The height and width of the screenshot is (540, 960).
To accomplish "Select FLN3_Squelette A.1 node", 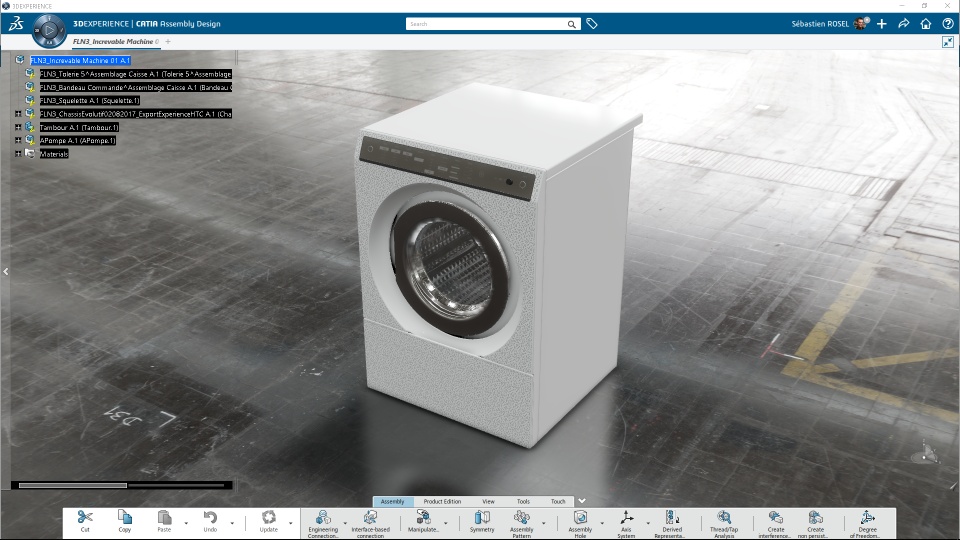I will tap(90, 100).
